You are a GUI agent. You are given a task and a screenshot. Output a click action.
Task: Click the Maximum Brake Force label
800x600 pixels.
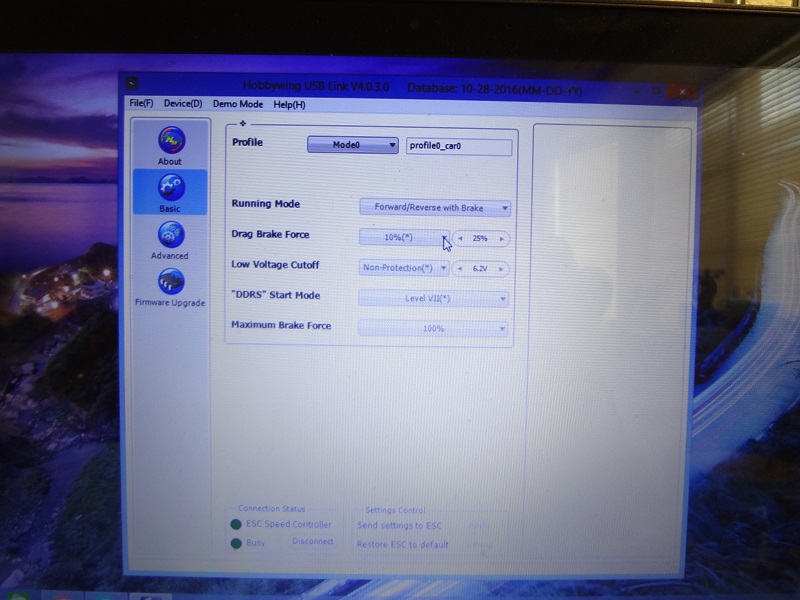pyautogui.click(x=281, y=325)
